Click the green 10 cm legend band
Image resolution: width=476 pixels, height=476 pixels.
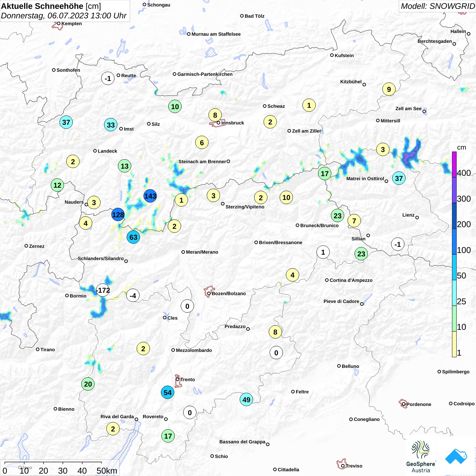(454, 319)
